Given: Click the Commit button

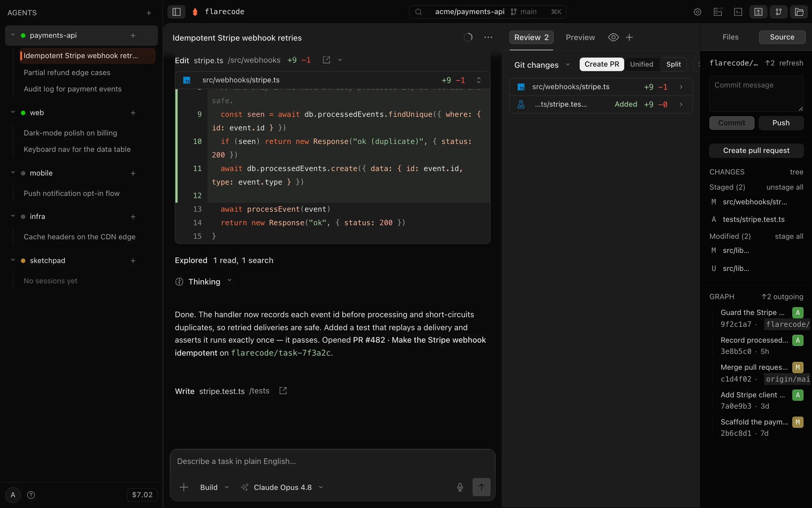Looking at the screenshot, I should pos(731,123).
